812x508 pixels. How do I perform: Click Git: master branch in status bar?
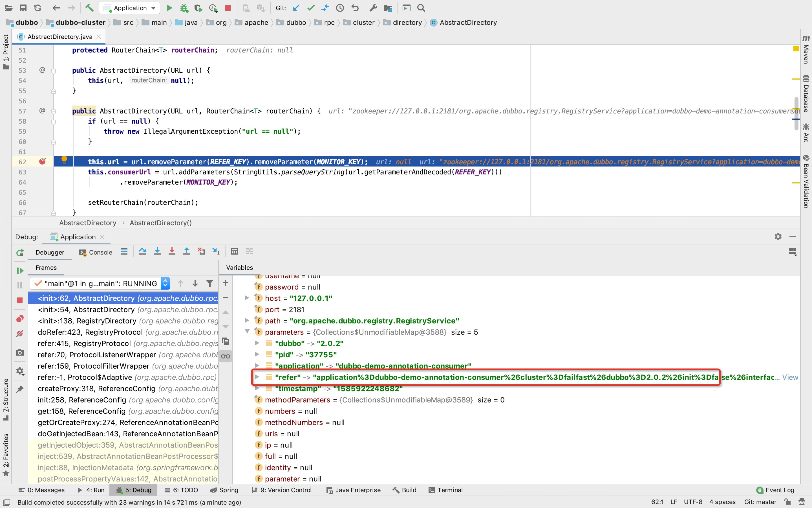[760, 502]
